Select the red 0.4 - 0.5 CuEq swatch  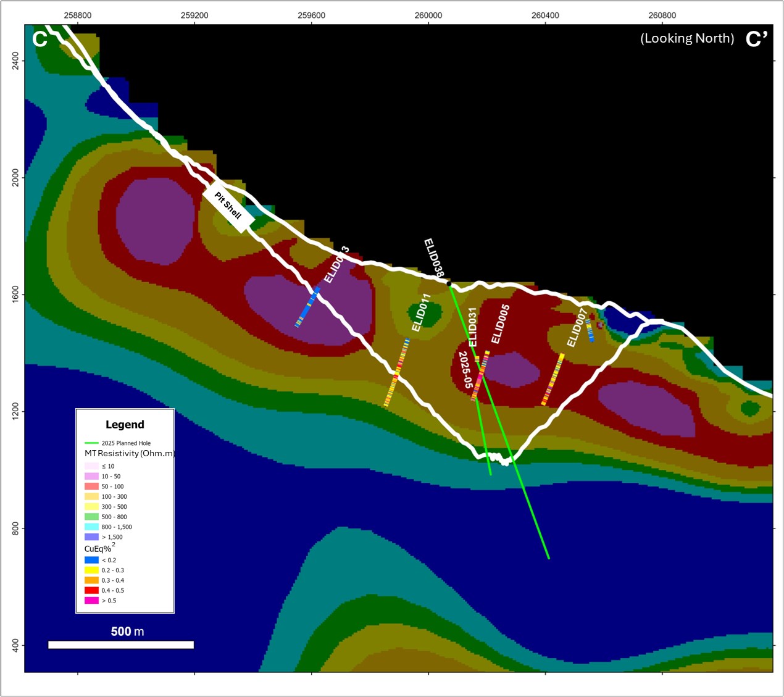pos(91,590)
